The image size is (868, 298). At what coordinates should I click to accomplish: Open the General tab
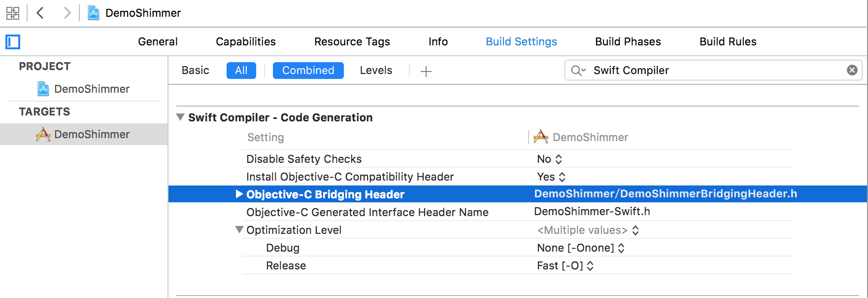pyautogui.click(x=158, y=41)
